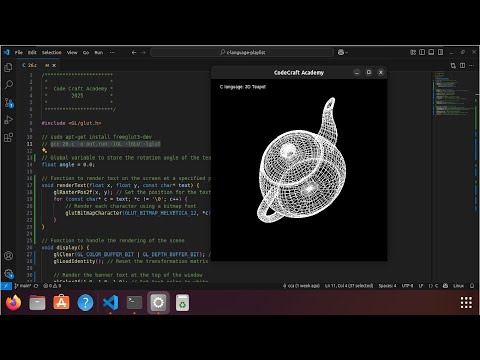Open the File menu

19,52
